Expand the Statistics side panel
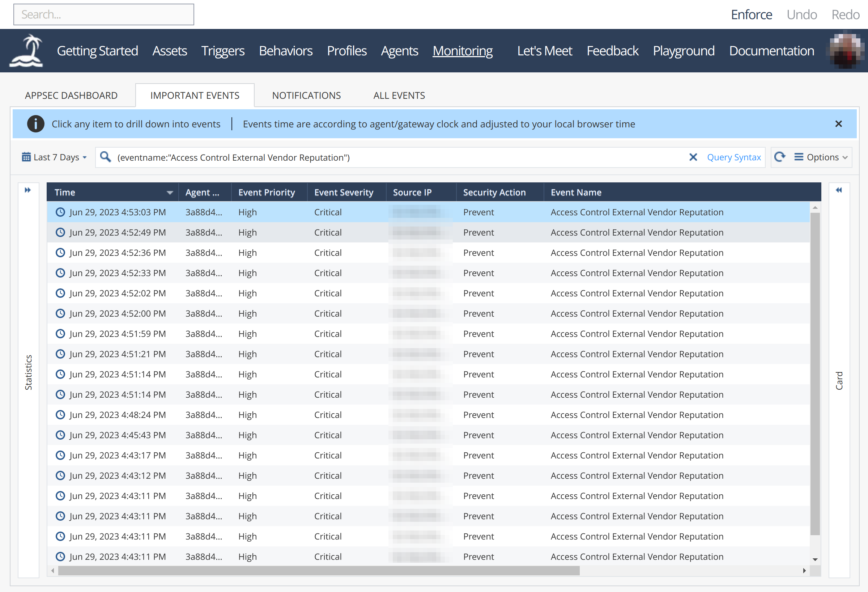This screenshot has height=592, width=868. tap(27, 190)
